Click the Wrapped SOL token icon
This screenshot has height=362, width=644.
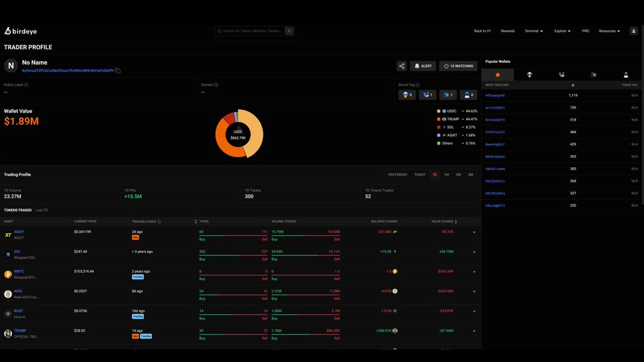coord(8,254)
